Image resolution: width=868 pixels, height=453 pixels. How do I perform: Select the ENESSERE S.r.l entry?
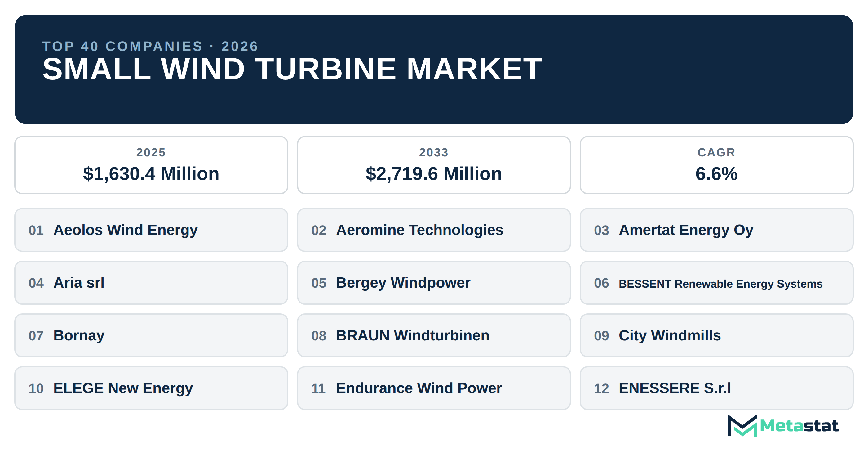pyautogui.click(x=716, y=388)
